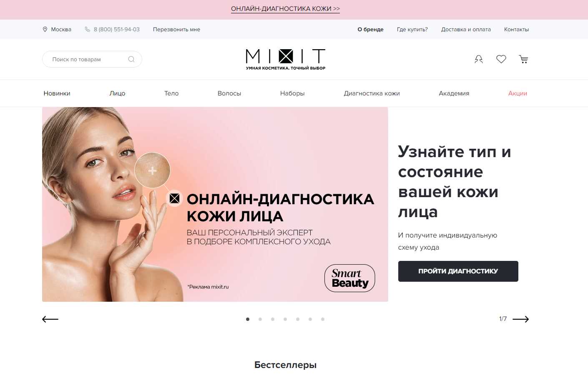The width and height of the screenshot is (588, 378).
Task: Open the shopping cart icon
Action: click(524, 59)
